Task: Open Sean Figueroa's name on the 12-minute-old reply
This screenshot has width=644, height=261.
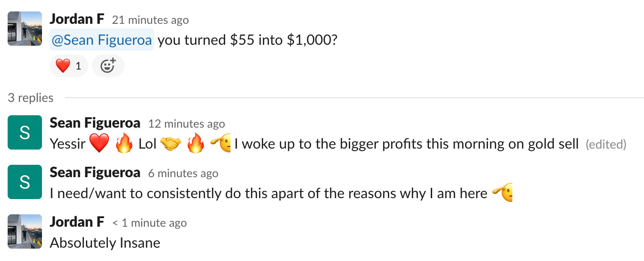Action: 95,123
